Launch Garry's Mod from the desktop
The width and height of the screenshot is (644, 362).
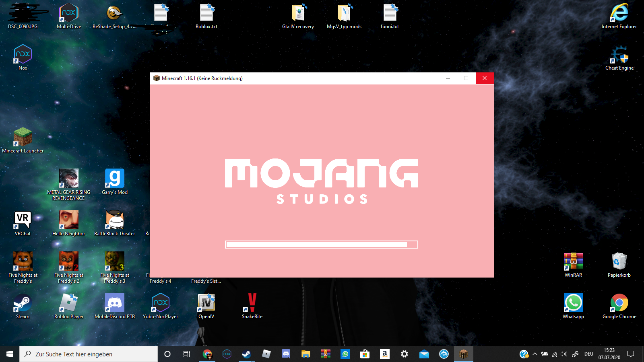pyautogui.click(x=115, y=178)
